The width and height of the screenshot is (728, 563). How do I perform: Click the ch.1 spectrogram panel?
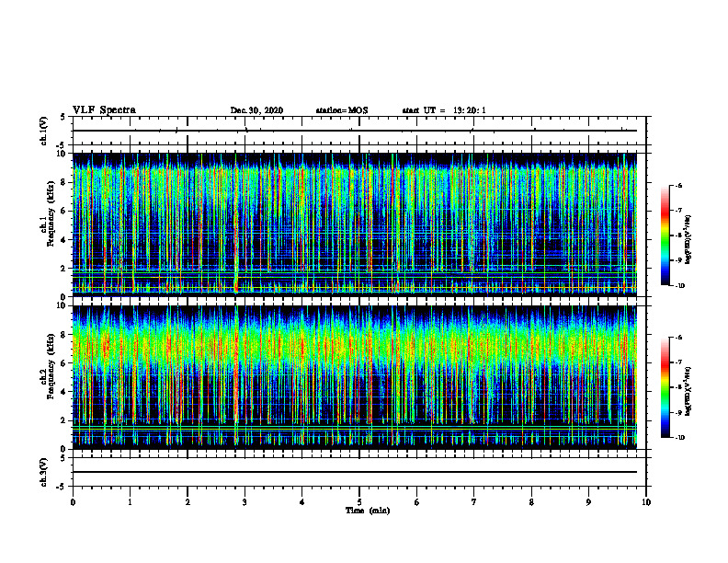[x=355, y=224]
